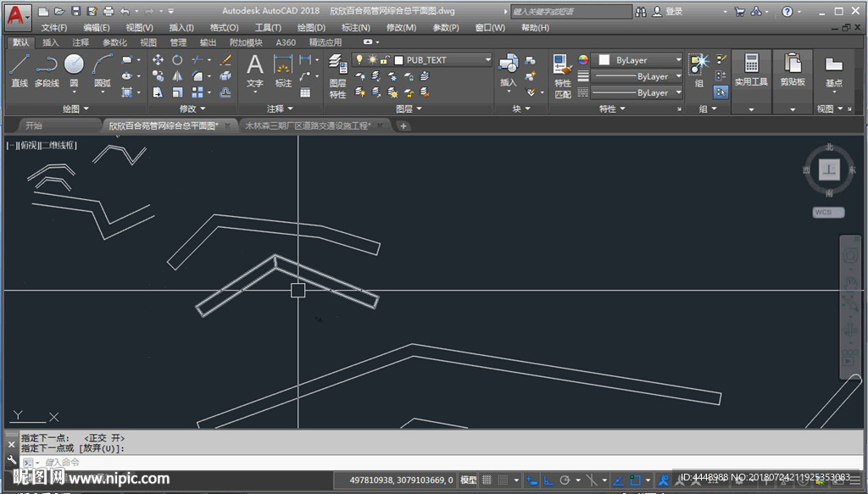Toggle snap mode in status bar

503,480
